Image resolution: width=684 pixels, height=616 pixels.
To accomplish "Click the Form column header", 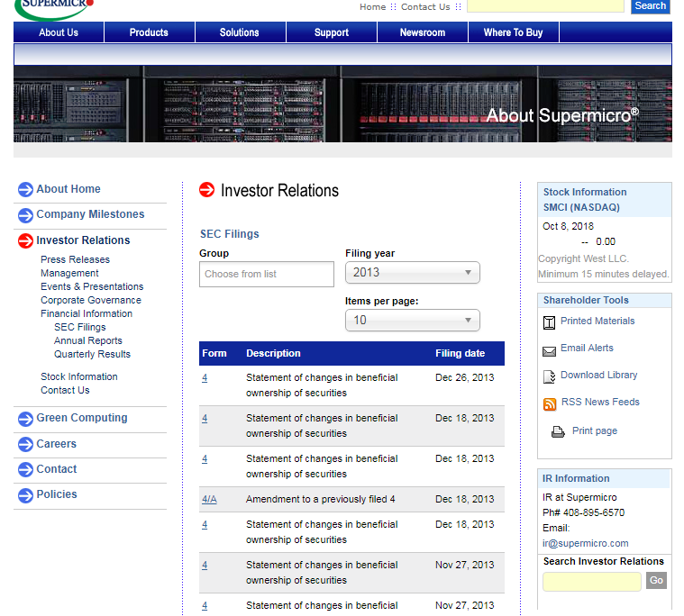I will pyautogui.click(x=214, y=354).
